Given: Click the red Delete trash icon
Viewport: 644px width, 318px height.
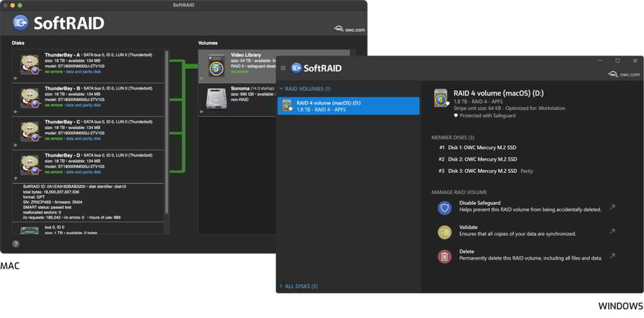Looking at the screenshot, I should 445,256.
